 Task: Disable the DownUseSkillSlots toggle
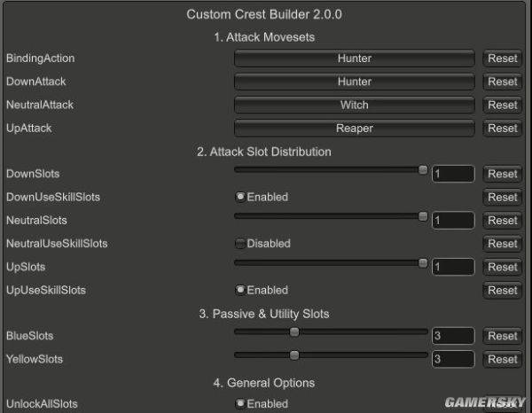point(240,197)
